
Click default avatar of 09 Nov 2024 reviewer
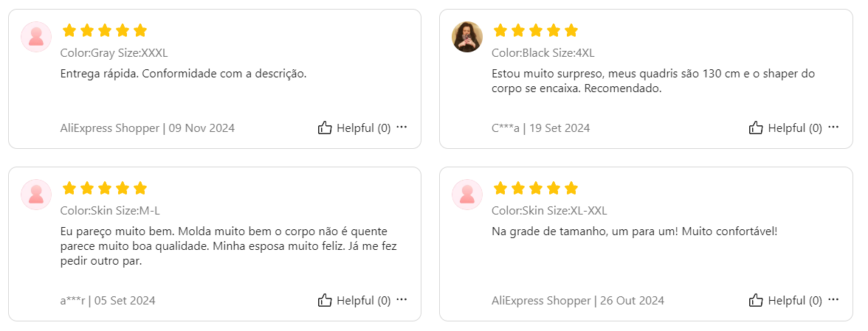(x=36, y=37)
